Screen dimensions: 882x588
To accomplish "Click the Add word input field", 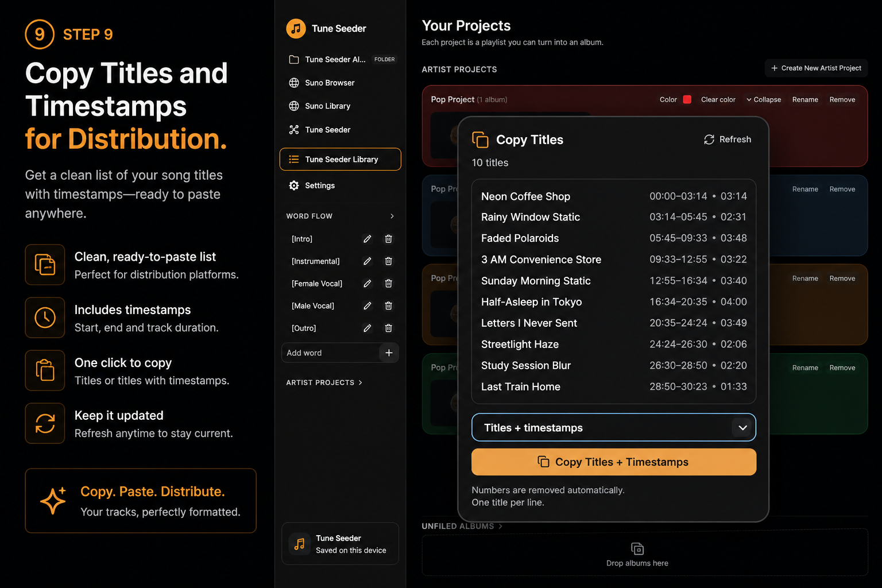I will click(330, 353).
